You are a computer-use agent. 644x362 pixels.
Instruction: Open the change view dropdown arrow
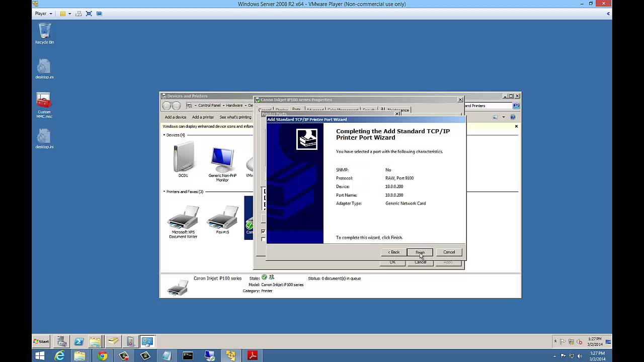(x=503, y=117)
